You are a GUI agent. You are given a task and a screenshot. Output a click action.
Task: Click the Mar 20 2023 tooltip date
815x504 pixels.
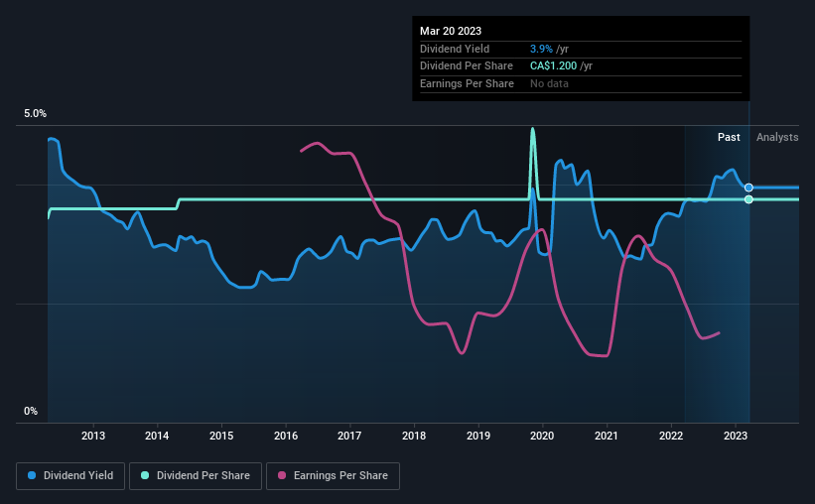[x=451, y=31]
